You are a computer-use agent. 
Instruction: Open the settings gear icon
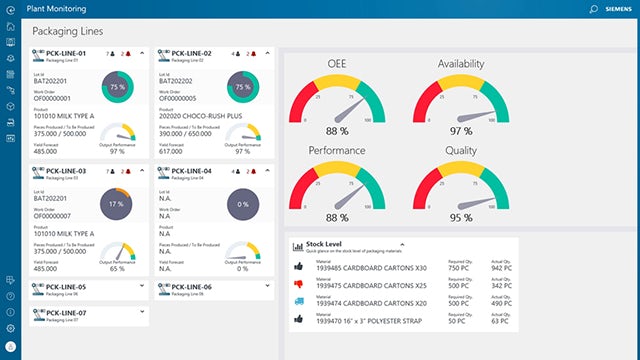point(11,328)
